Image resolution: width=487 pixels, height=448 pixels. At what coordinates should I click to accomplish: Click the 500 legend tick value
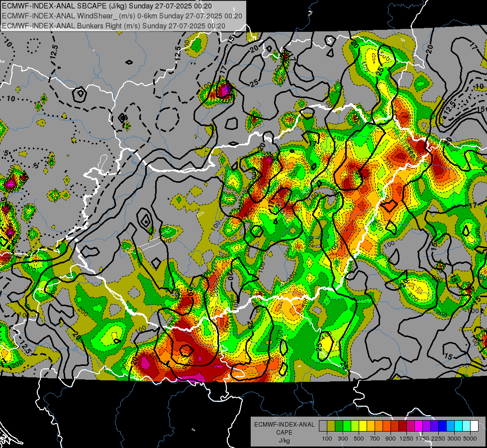pyautogui.click(x=359, y=439)
